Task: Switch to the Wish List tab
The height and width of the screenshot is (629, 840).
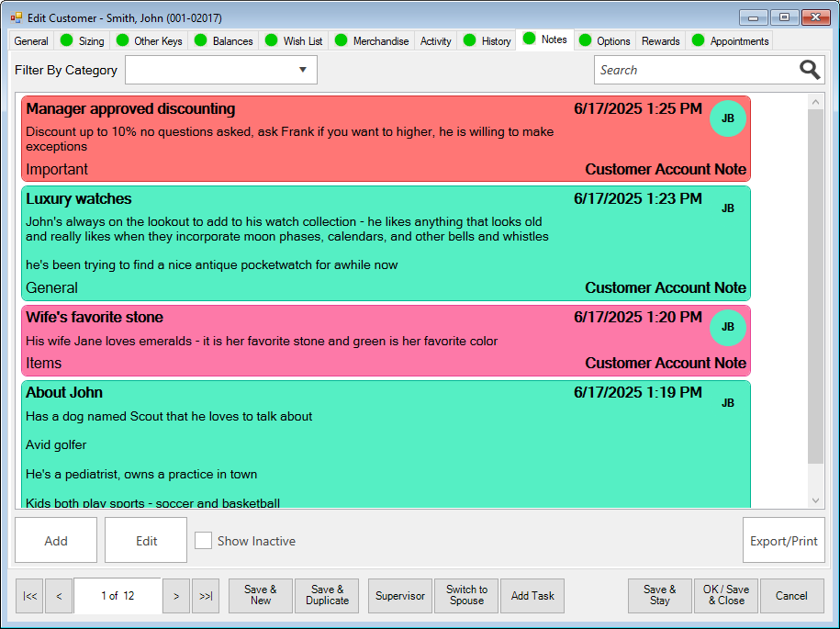Action: 302,40
